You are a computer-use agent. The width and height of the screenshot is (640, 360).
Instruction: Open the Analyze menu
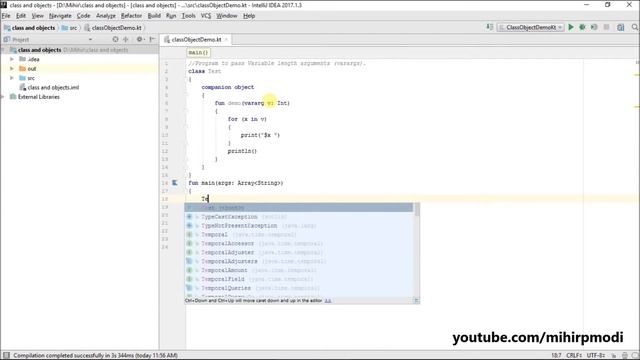click(106, 16)
